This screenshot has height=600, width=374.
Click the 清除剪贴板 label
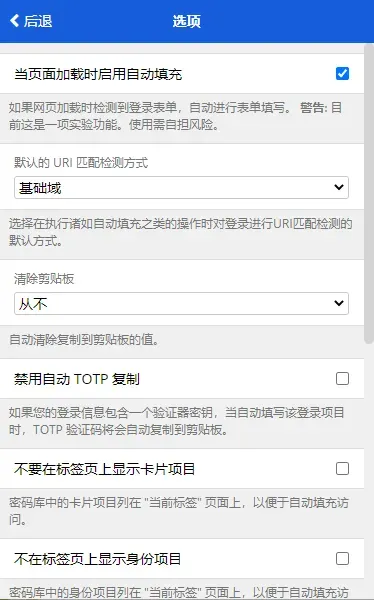[44, 279]
